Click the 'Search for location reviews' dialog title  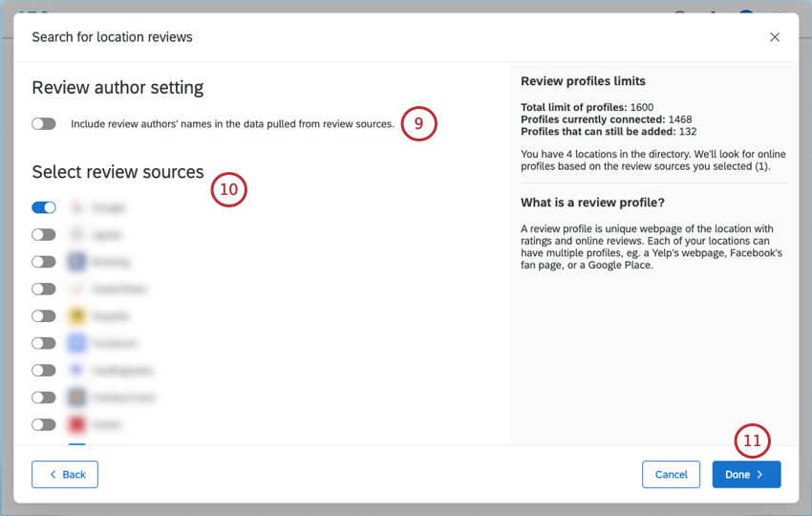pyautogui.click(x=113, y=37)
